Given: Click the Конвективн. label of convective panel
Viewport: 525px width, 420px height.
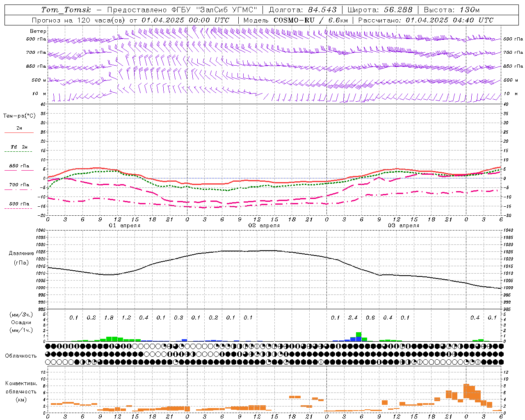Looking at the screenshot, I should [x=21, y=383].
